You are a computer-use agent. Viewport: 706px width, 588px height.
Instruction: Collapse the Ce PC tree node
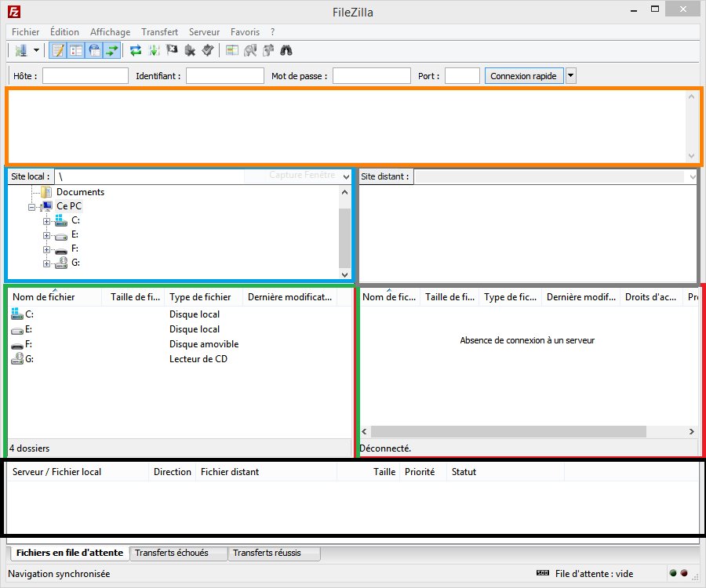(x=31, y=207)
